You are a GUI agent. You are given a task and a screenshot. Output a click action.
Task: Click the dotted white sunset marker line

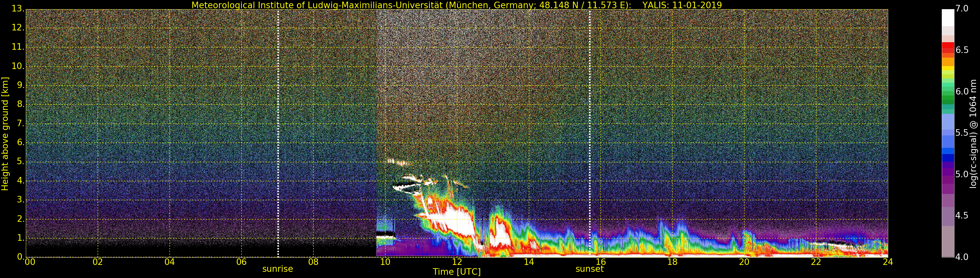[x=590, y=133]
